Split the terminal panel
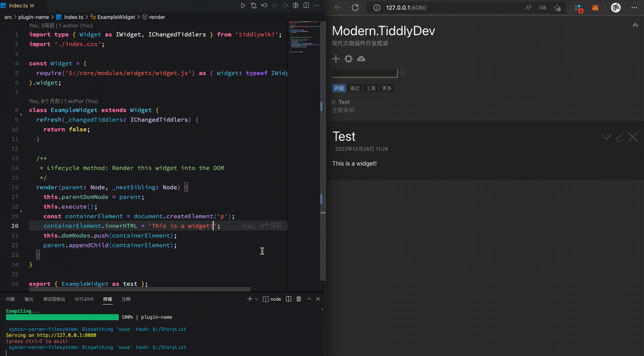 [288, 299]
